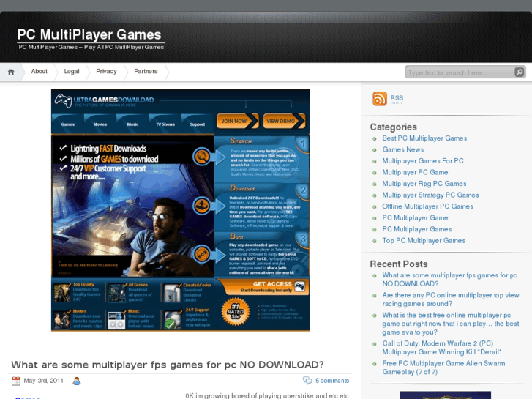Open the 5 comments link
Image resolution: width=532 pixels, height=399 pixels.
(332, 381)
